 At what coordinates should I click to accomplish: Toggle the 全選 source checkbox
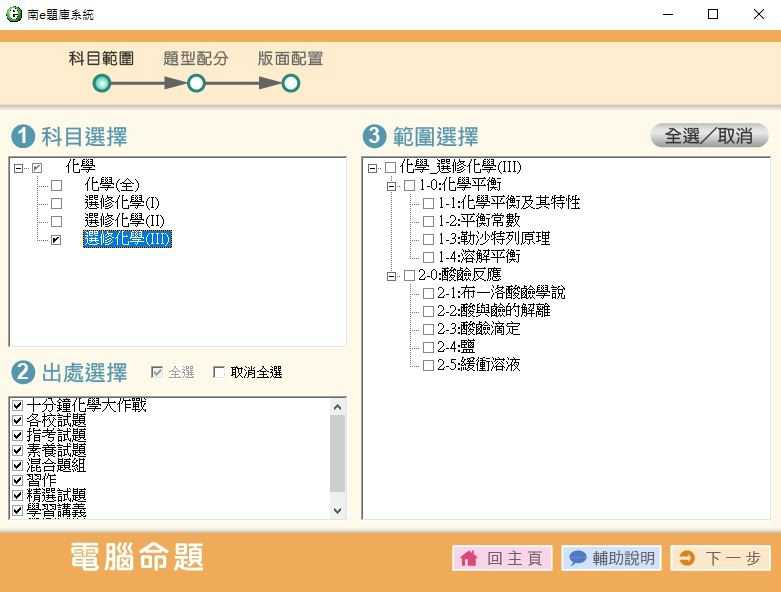[x=156, y=372]
